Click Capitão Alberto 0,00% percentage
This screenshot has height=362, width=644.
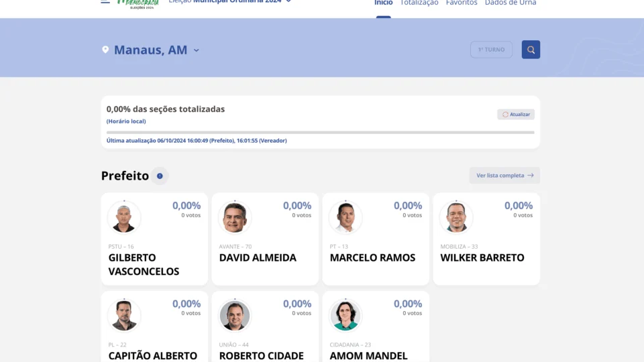(186, 304)
